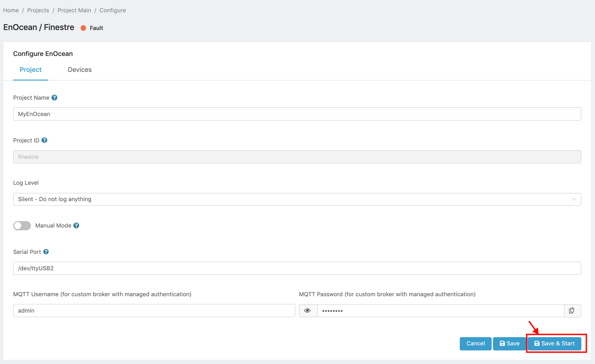Select the Project tab
The image size is (595, 364).
click(31, 70)
